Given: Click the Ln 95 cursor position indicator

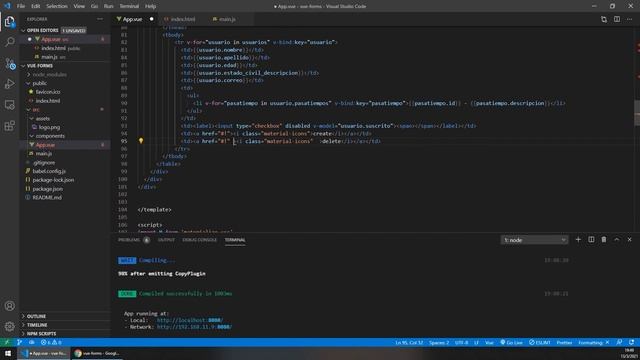Looking at the screenshot, I should (x=409, y=342).
